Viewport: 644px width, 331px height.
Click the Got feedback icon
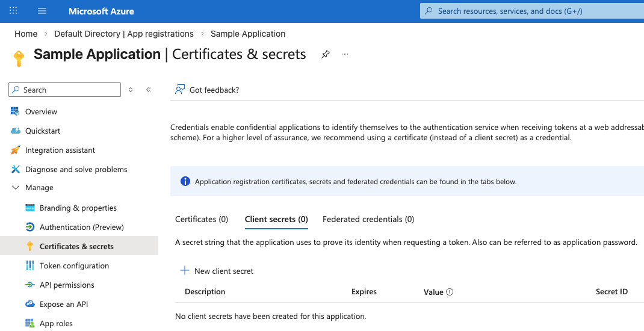[180, 90]
